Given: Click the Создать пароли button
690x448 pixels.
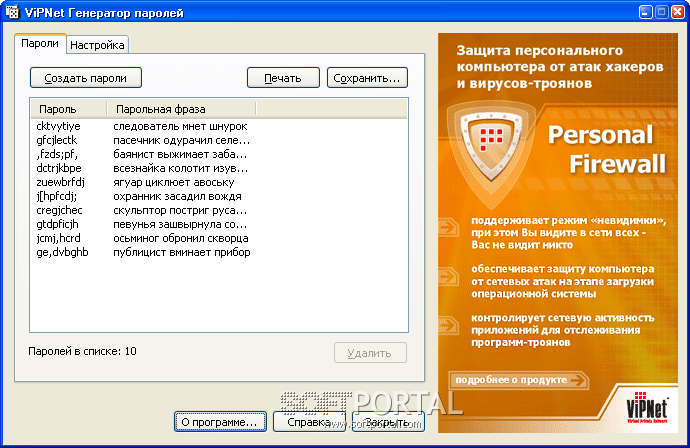Looking at the screenshot, I should coord(86,78).
